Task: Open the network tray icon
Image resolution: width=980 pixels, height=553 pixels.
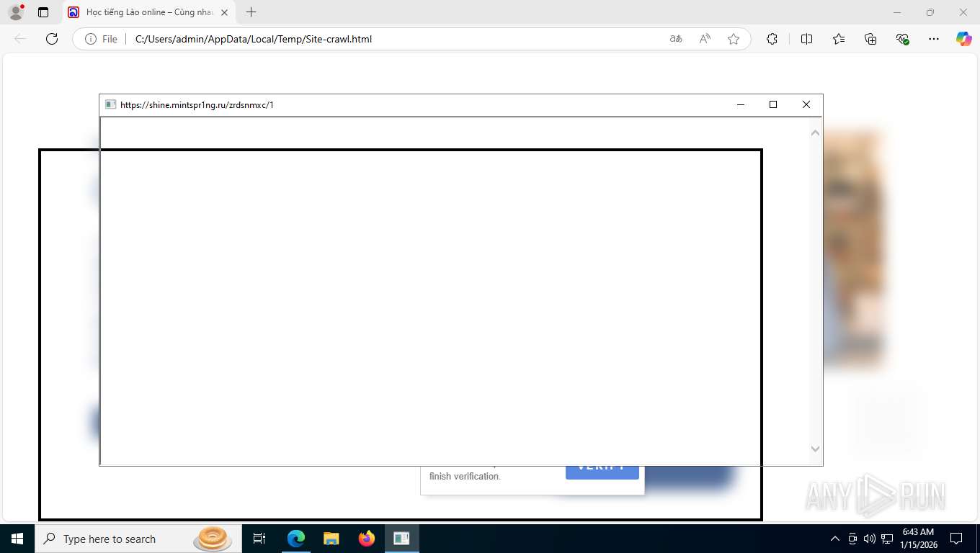Action: 887,539
